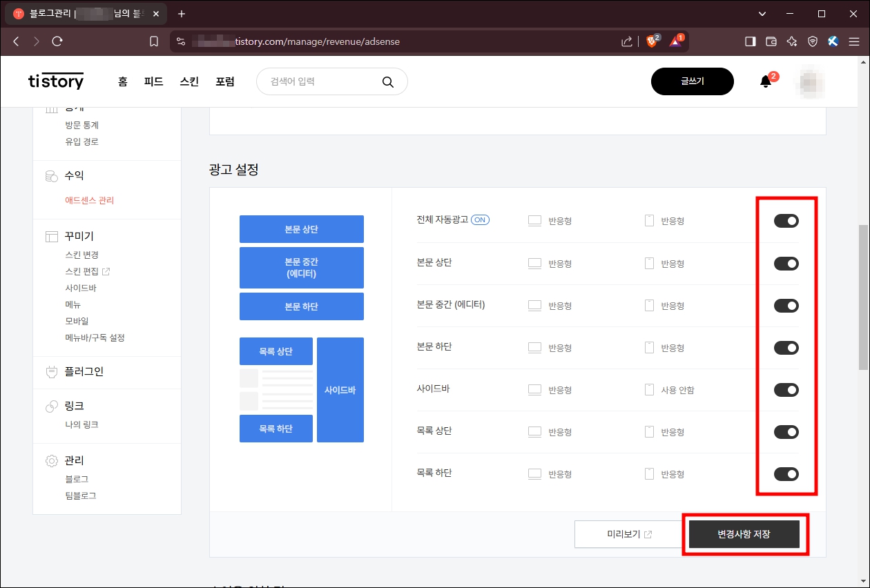Select the 링크 chain-link icon in the sidebar
This screenshot has width=870, height=588.
(x=52, y=406)
